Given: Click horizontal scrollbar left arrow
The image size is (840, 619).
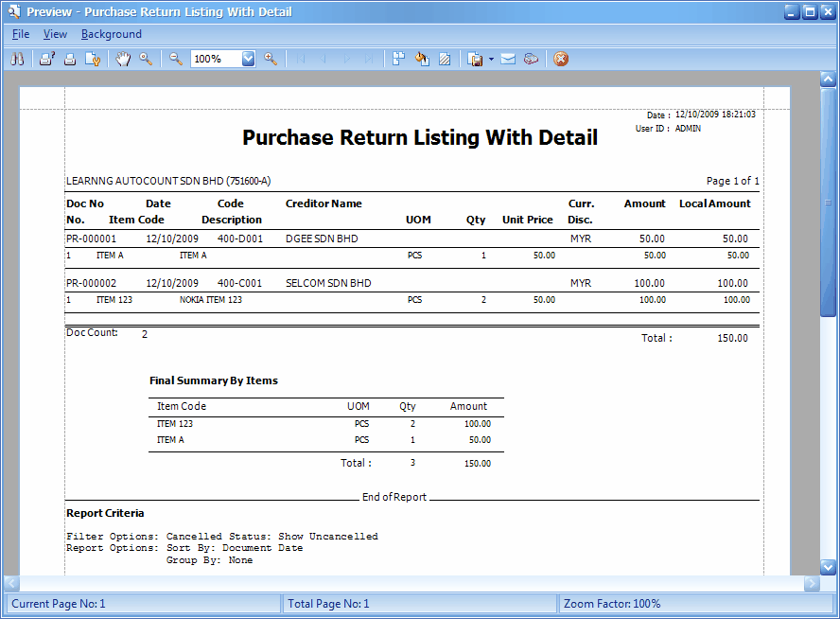Looking at the screenshot, I should coord(11,583).
